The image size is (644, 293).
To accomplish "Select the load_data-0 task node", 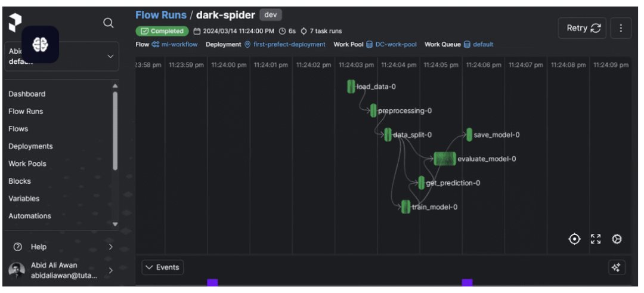I will coord(351,87).
